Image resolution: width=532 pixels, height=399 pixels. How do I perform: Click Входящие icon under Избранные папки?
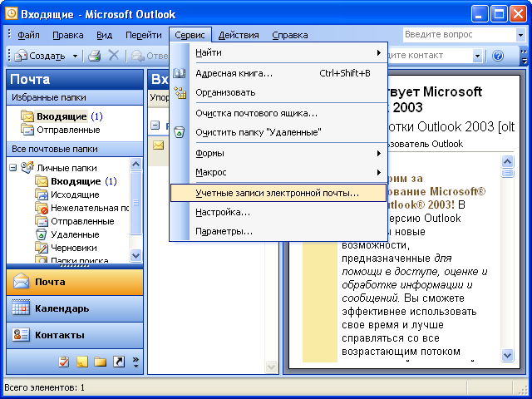click(27, 116)
